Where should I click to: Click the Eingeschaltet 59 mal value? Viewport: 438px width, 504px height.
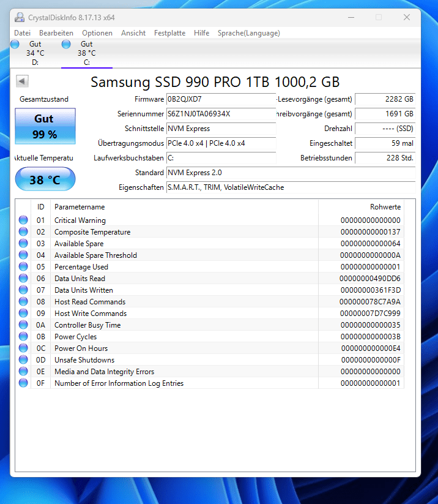pyautogui.click(x=385, y=143)
